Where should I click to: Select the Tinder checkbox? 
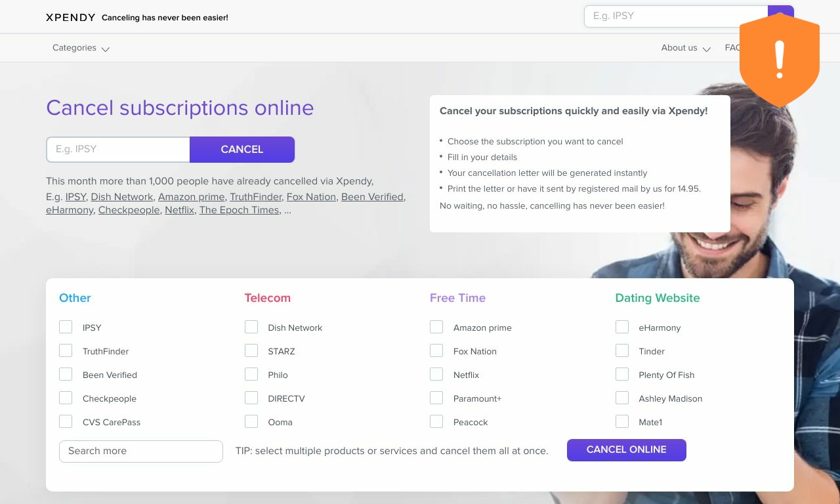click(x=622, y=350)
